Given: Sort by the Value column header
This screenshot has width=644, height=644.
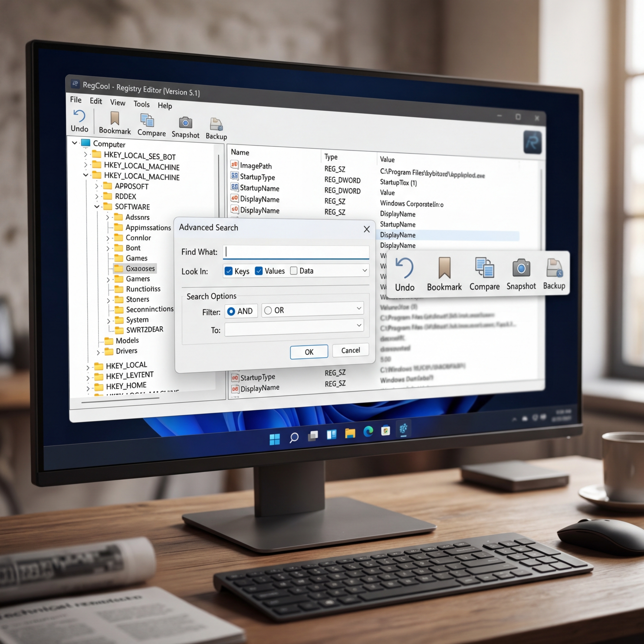Looking at the screenshot, I should [x=387, y=159].
